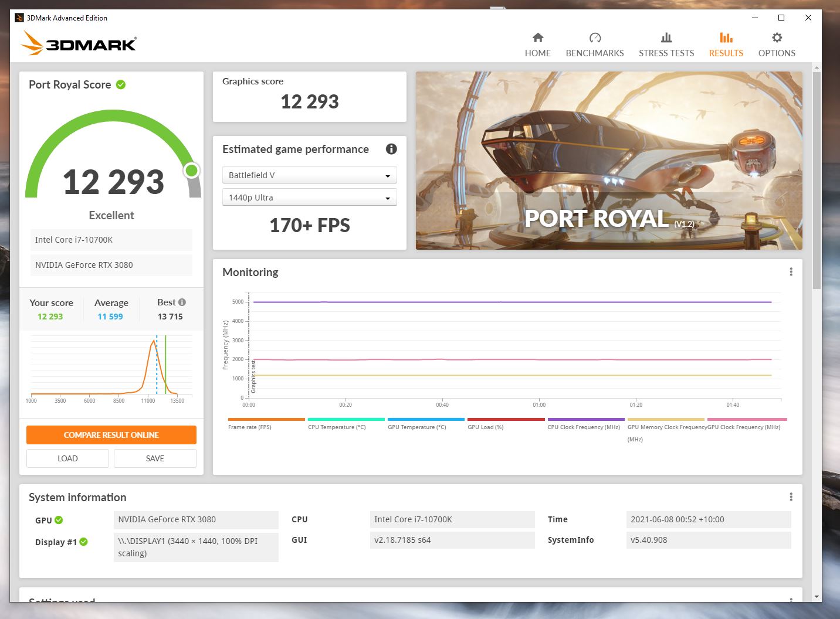840x619 pixels.
Task: Toggle GPU Temperature legend color
Action: pyautogui.click(x=426, y=419)
